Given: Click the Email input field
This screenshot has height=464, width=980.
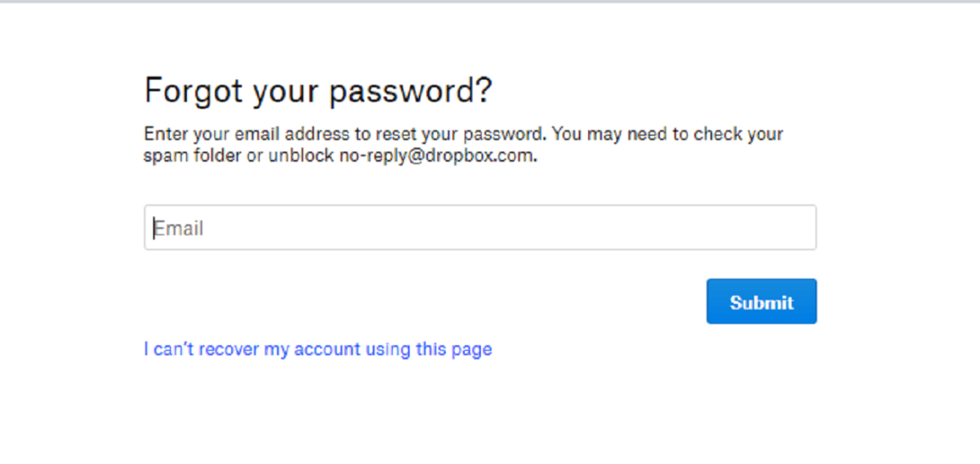Looking at the screenshot, I should 480,228.
